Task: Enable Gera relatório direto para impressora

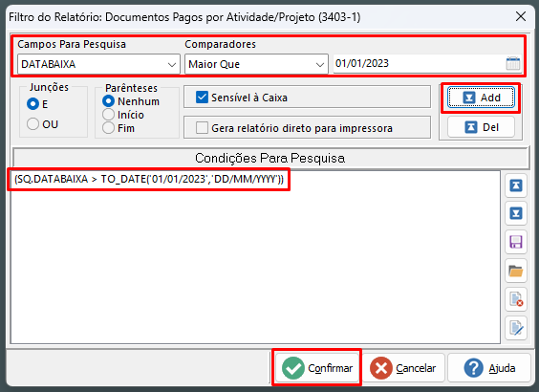Action: coord(202,128)
